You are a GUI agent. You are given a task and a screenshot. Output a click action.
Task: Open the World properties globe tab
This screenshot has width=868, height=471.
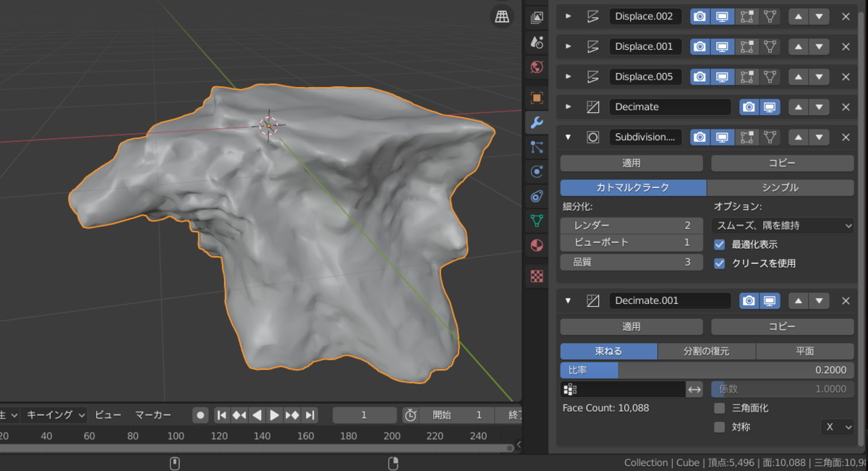click(x=537, y=67)
